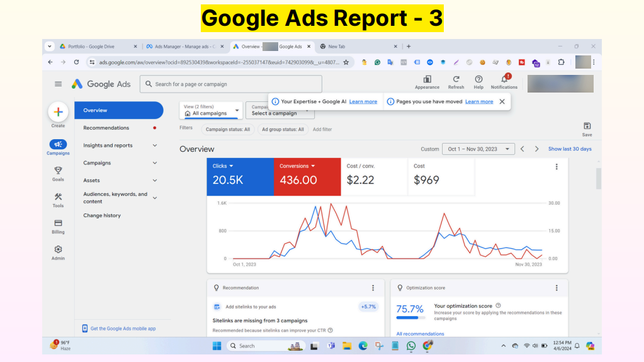
Task: Toggle the hamburger main menu
Action: [x=59, y=84]
